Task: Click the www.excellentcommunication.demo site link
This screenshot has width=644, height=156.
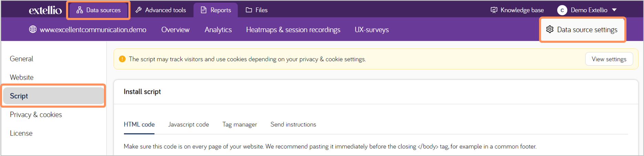Action: pyautogui.click(x=93, y=30)
